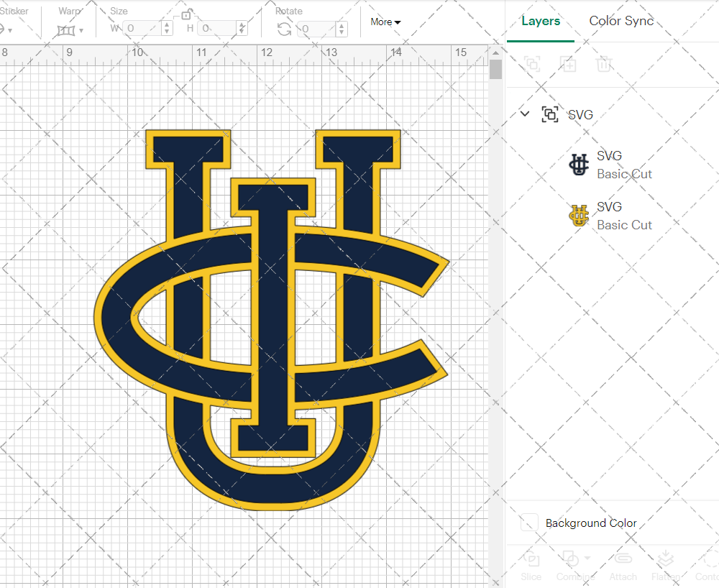This screenshot has width=719, height=588.
Task: Open the Background Color picker
Action: [x=529, y=523]
